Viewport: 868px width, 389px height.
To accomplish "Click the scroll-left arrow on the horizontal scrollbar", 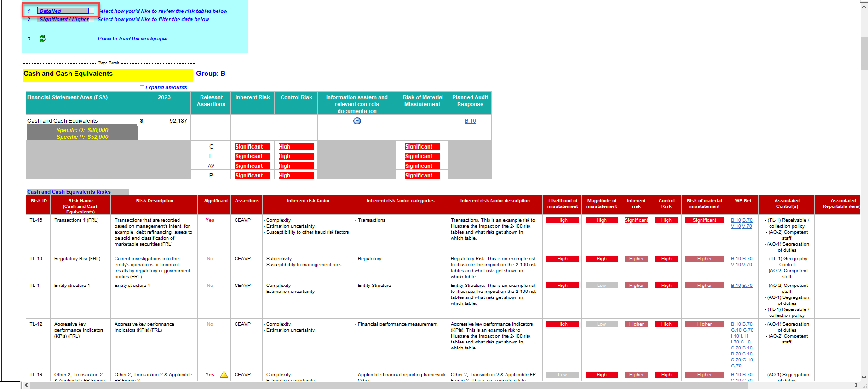I will [27, 385].
